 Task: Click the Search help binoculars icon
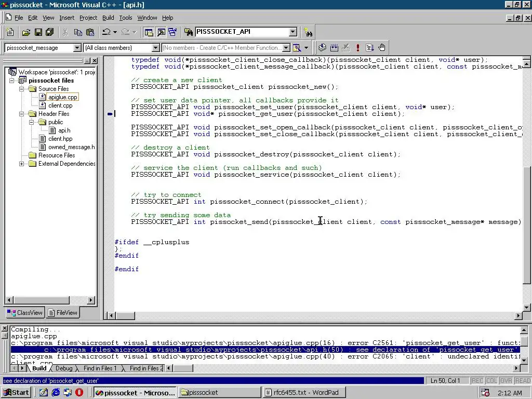(308, 32)
